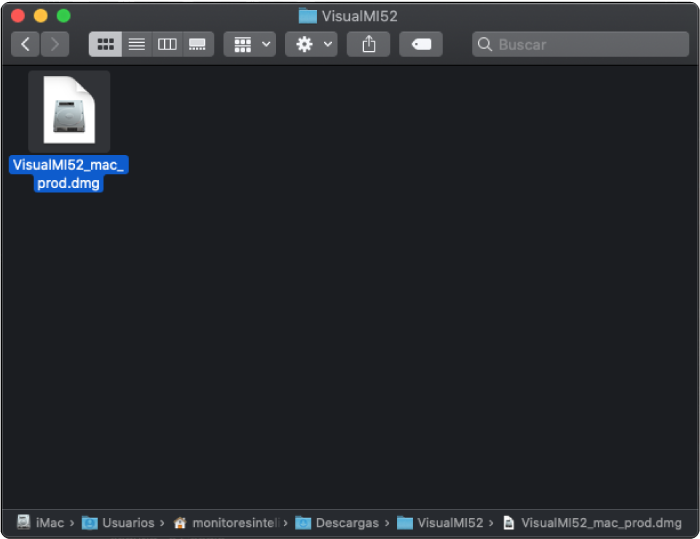Focus the Buscar search field
This screenshot has width=700, height=539.
[x=580, y=44]
